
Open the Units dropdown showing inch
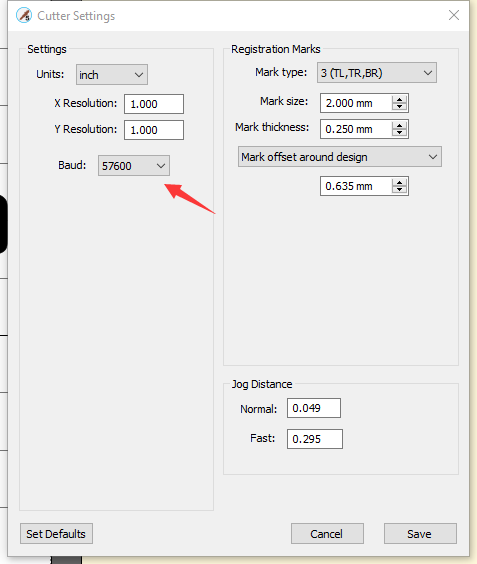(112, 75)
